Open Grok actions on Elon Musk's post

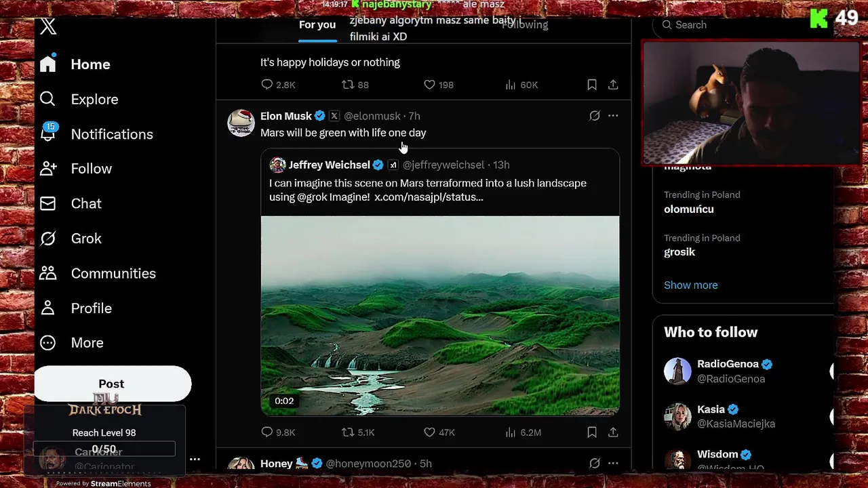[x=595, y=116]
